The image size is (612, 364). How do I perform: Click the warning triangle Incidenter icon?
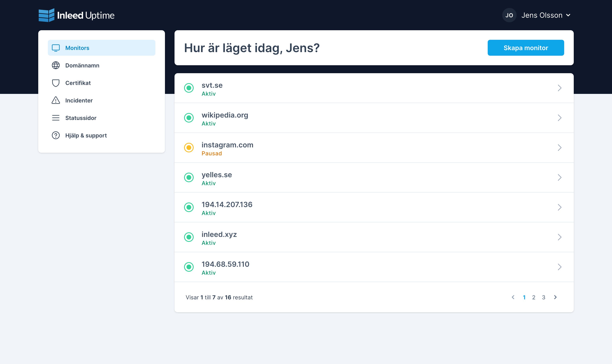click(56, 100)
